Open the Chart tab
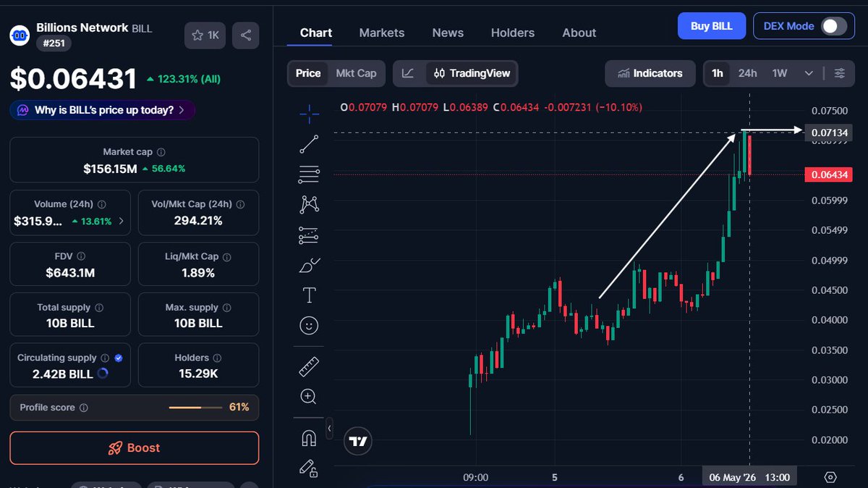The image size is (868, 488). (x=316, y=33)
